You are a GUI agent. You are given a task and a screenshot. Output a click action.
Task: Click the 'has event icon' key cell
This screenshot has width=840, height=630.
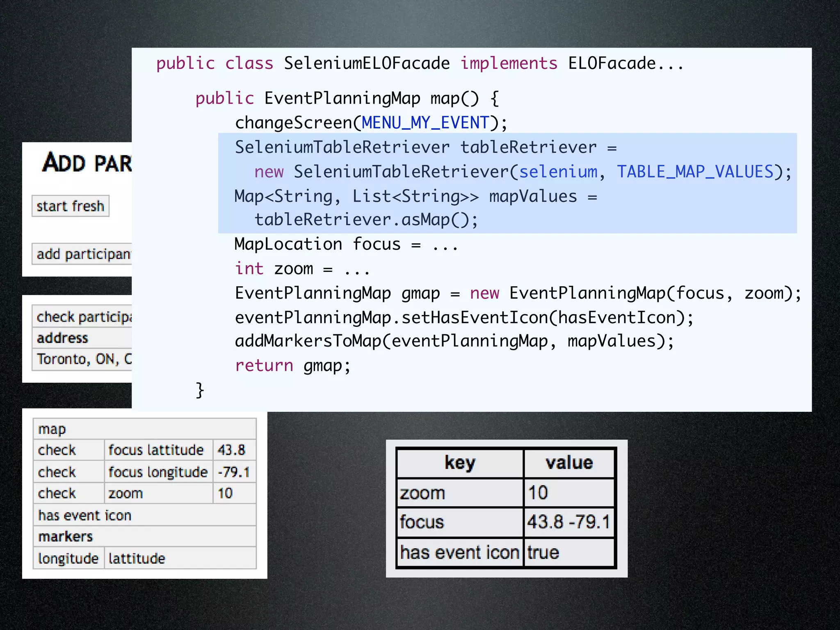click(460, 552)
